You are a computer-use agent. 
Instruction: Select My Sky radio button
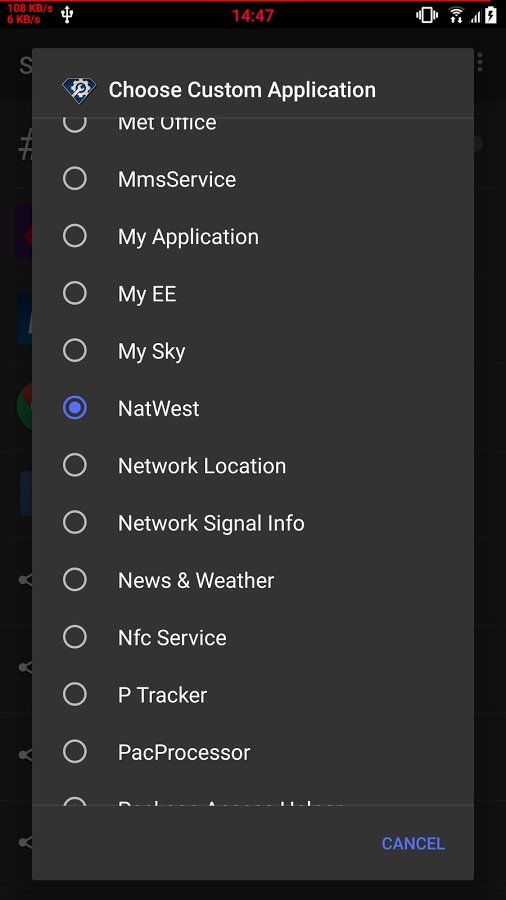75,351
